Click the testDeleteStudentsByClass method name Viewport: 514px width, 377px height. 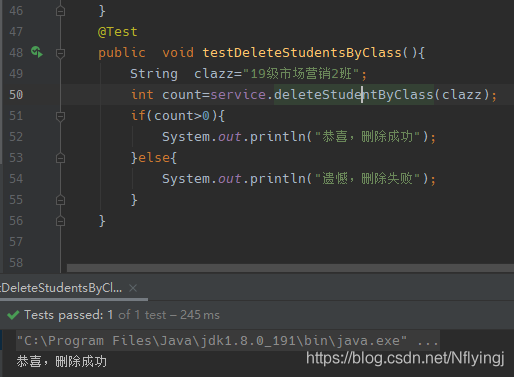pyautogui.click(x=302, y=53)
